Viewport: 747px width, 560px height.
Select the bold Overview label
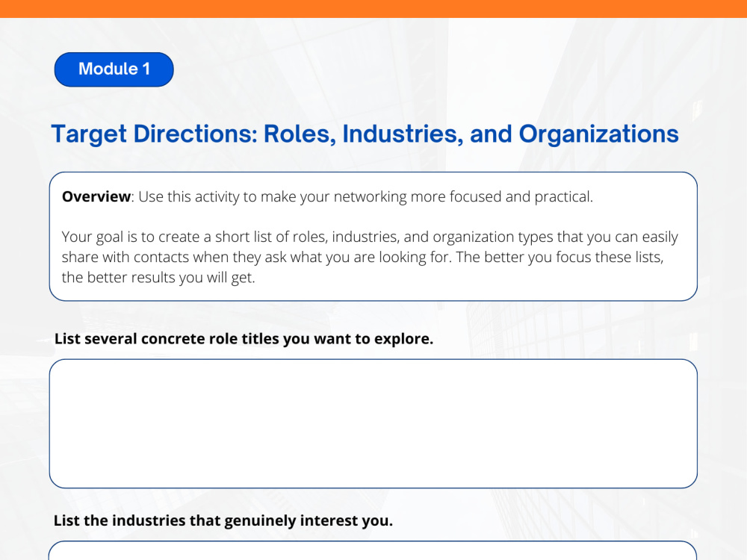(96, 196)
